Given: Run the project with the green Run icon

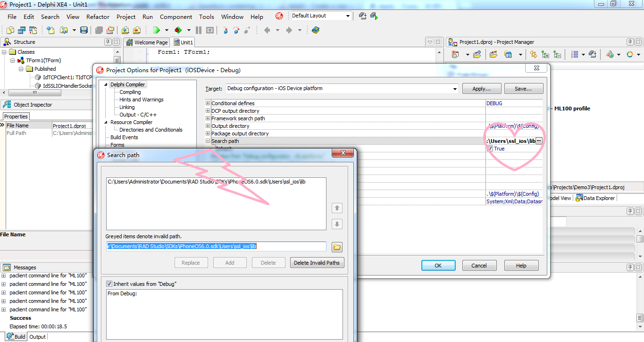Looking at the screenshot, I should tap(156, 30).
